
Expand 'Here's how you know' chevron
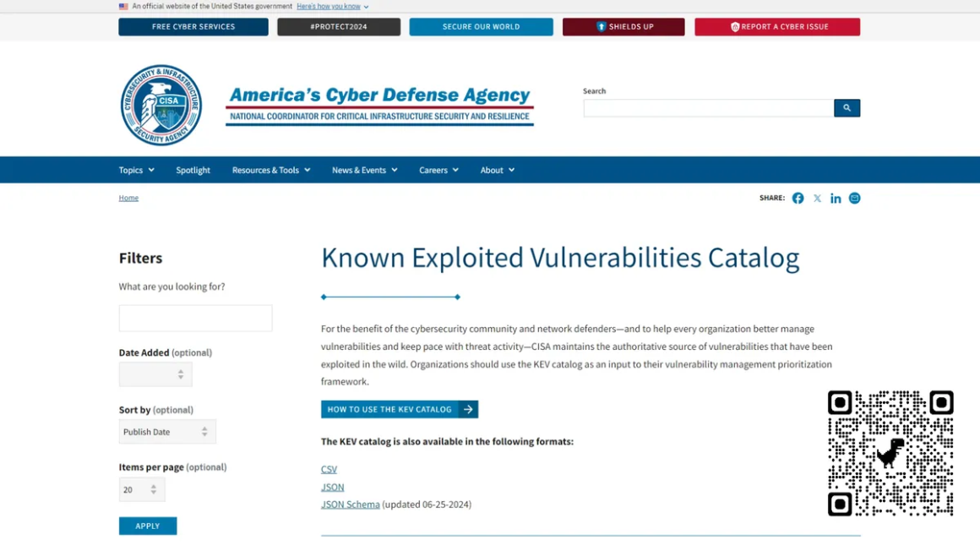pos(367,7)
